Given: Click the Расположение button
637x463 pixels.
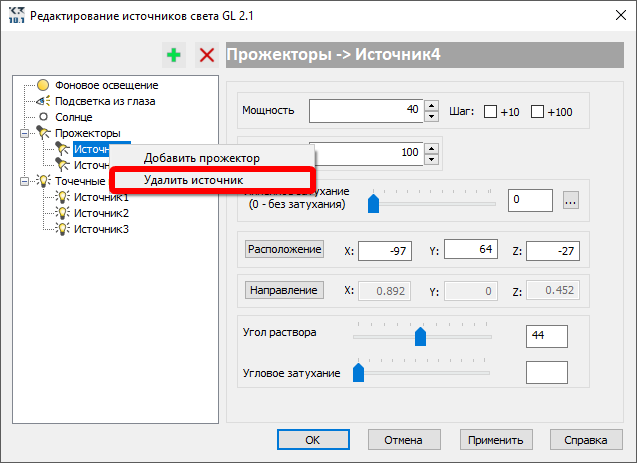Looking at the screenshot, I should pos(284,249).
